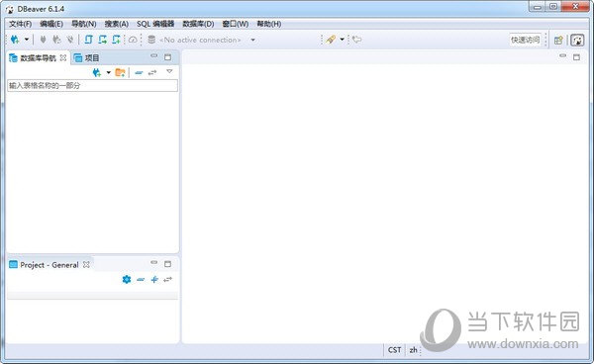
Task: Click the CST timezone in status bar
Action: [394, 350]
